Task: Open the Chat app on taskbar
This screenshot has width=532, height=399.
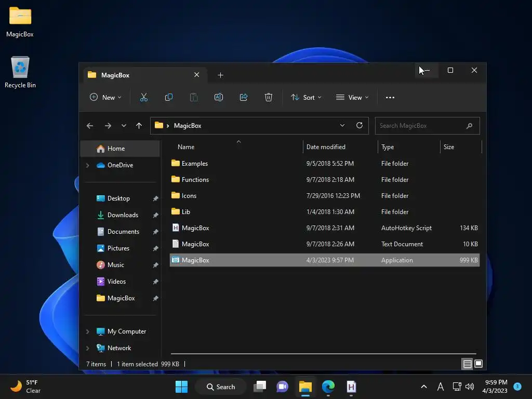Action: tap(282, 387)
